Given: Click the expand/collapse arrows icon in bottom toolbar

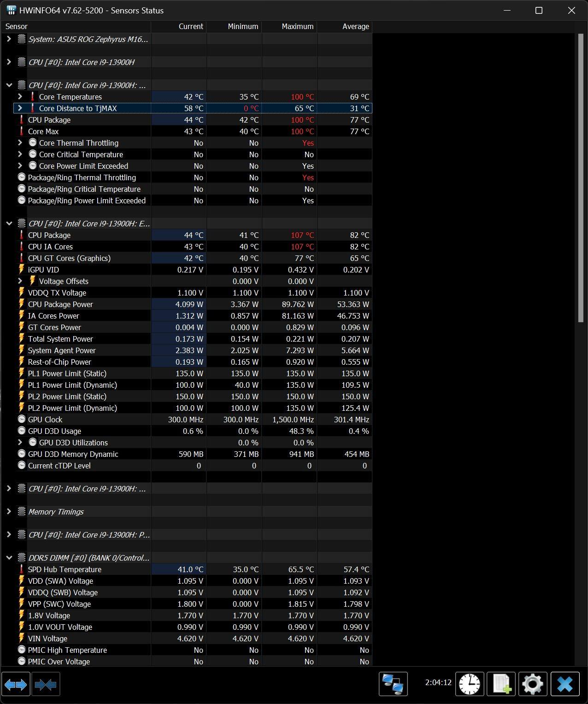Looking at the screenshot, I should click(16, 684).
